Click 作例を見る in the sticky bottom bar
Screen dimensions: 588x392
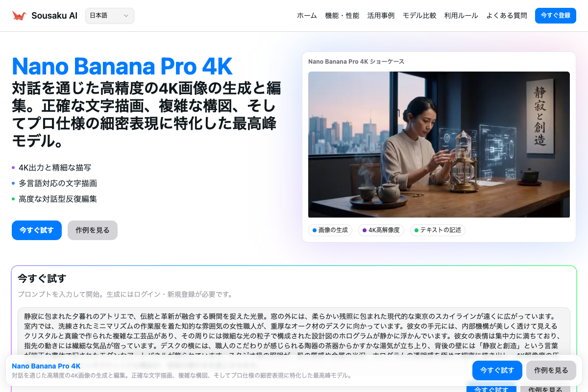551,370
